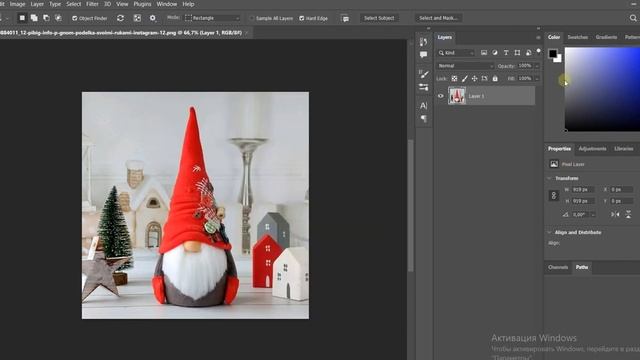Viewport: 640px width, 360px height.
Task: Click Flip Vertical icon in Properties
Action: (x=628, y=214)
